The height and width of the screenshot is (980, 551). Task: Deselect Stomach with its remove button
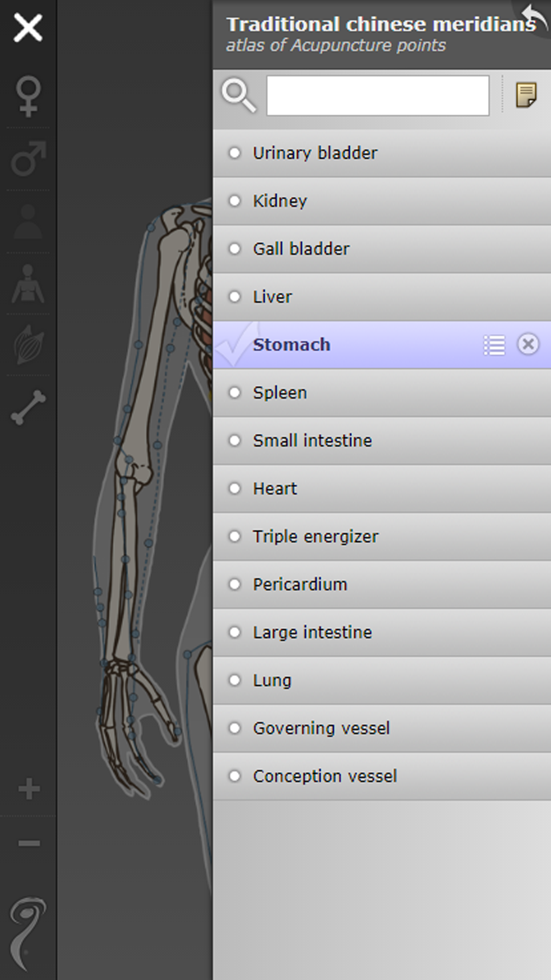(528, 344)
